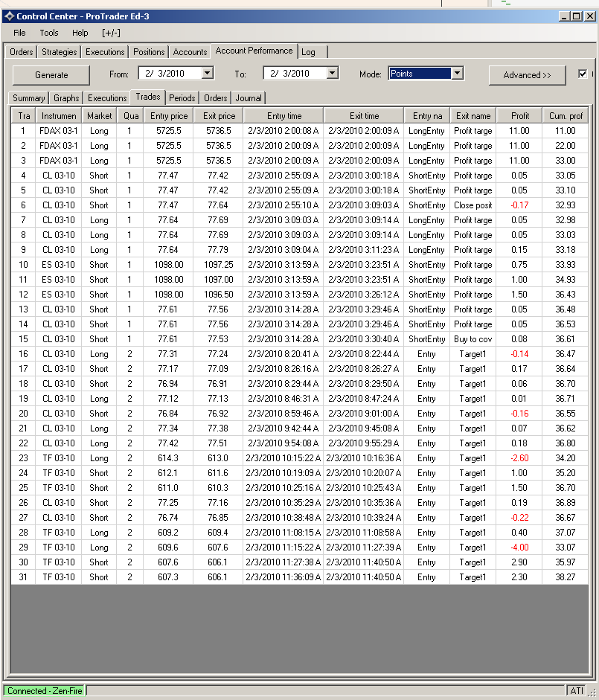Click the ATI status bar label
The width and height of the screenshot is (599, 700).
(576, 690)
